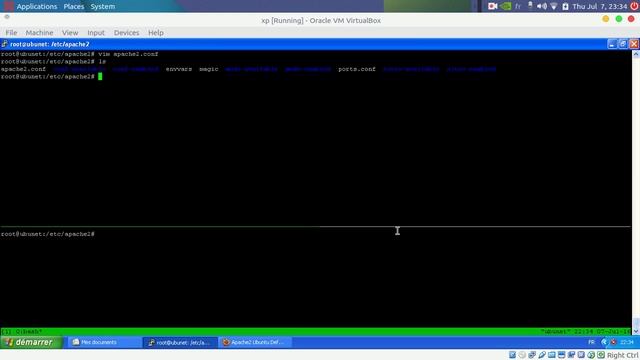Viewport: 640px width, 360px height.
Task: Click VirtualBox optical disk status icon
Action: click(x=522, y=355)
